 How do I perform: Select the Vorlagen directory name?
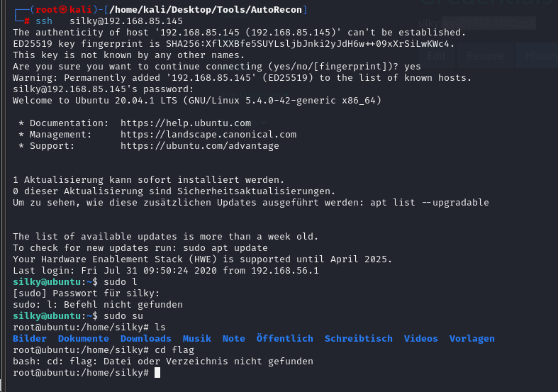tap(472, 339)
